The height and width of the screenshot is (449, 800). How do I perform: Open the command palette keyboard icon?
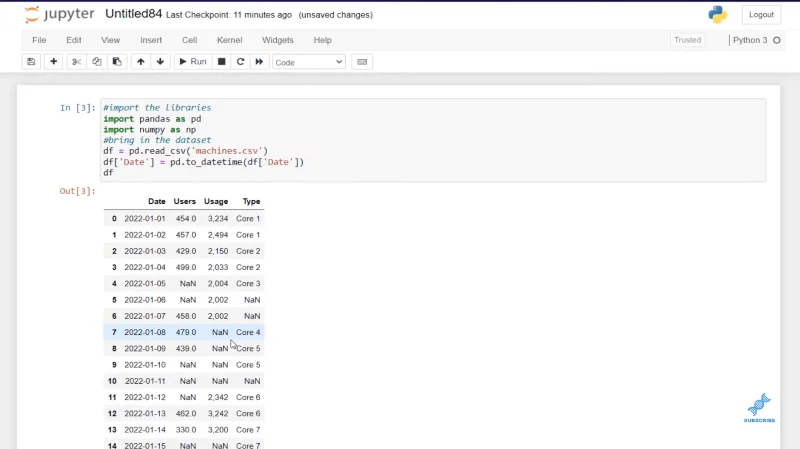coord(362,62)
